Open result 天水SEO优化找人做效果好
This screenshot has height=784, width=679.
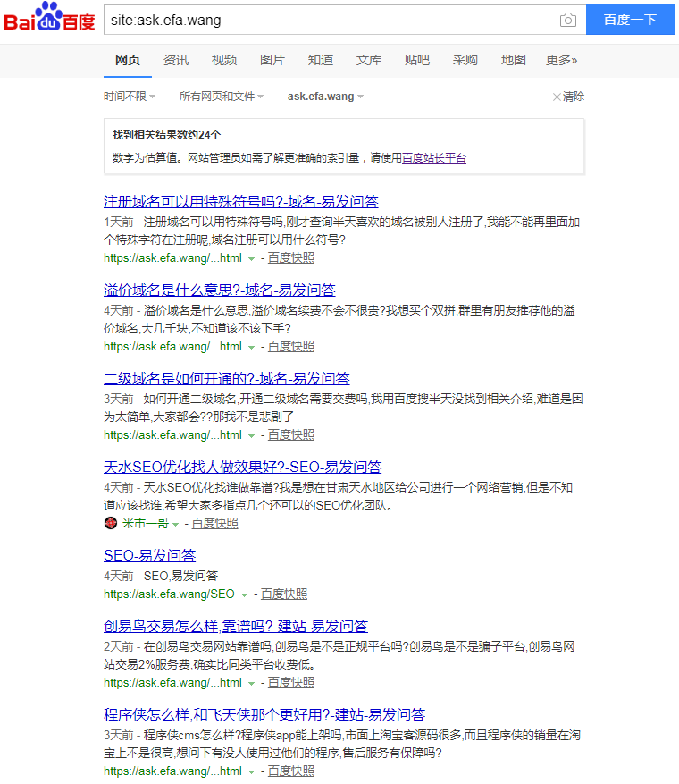coord(242,467)
